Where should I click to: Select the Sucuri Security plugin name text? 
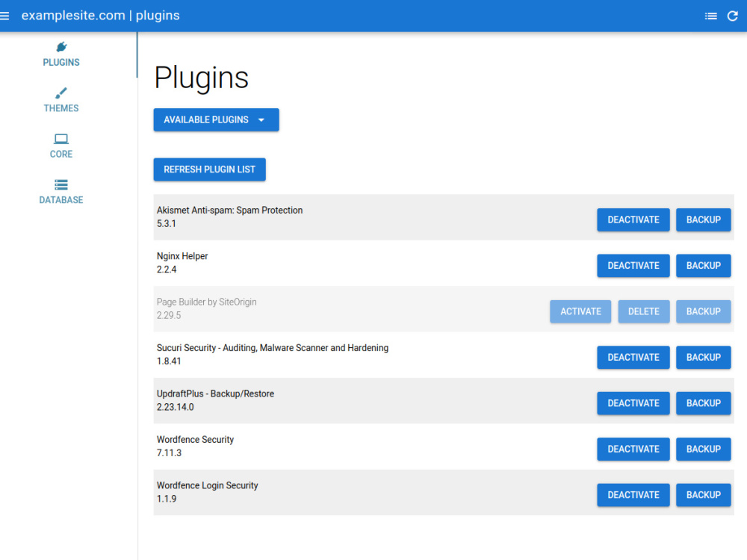[x=273, y=348]
